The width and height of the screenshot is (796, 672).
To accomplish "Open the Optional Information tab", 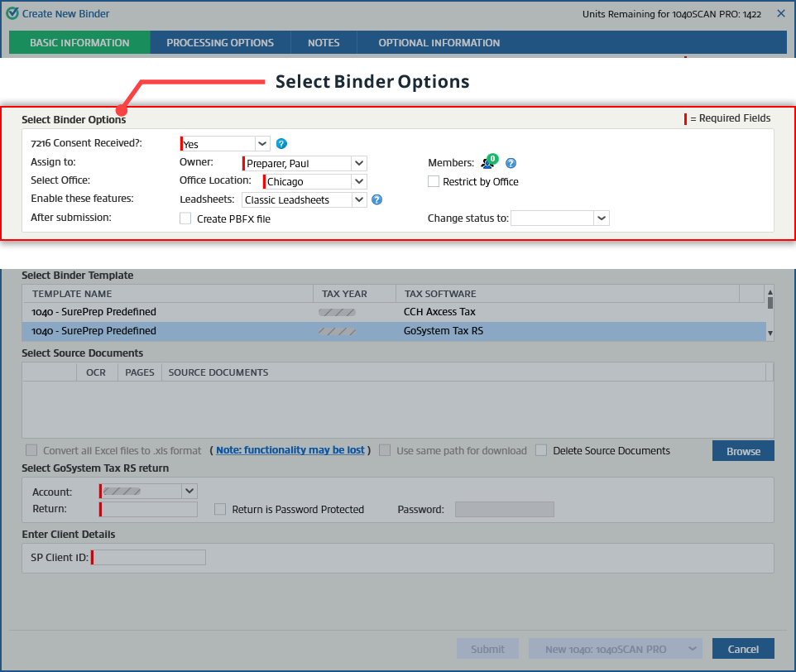I will coord(440,42).
